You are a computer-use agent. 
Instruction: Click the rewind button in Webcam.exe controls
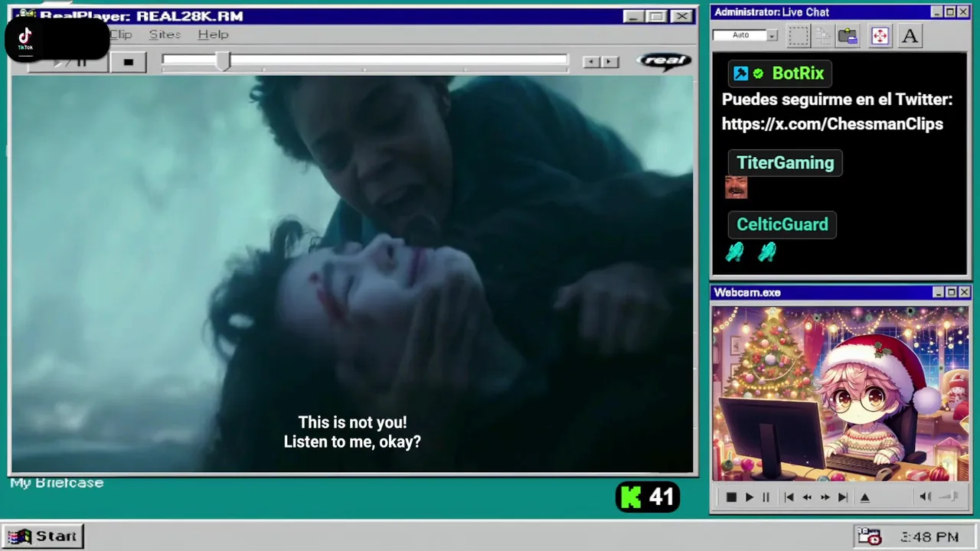coord(807,497)
